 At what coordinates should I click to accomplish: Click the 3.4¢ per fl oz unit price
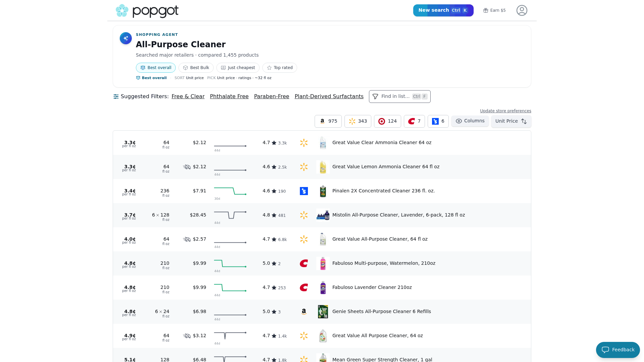(x=129, y=192)
